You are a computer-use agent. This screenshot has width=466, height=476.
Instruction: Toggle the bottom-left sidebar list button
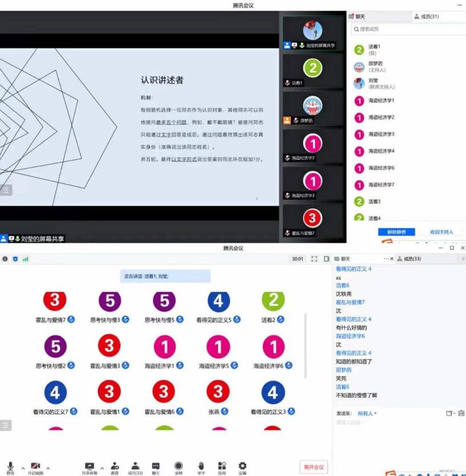pyautogui.click(x=6, y=425)
